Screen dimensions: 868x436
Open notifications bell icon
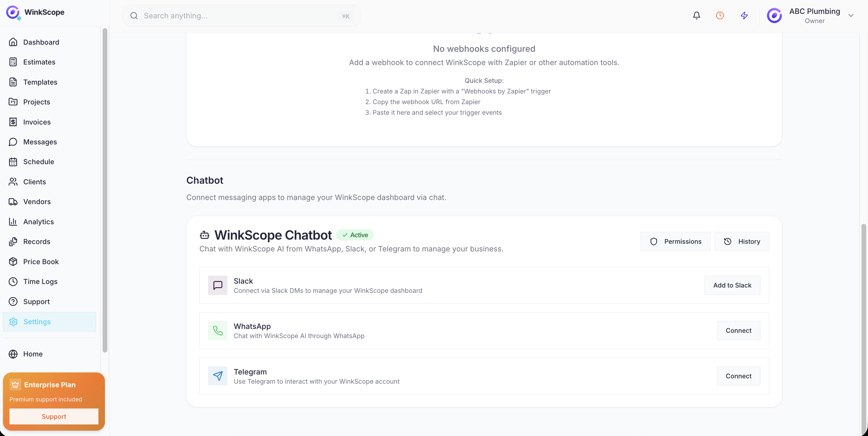click(x=697, y=15)
